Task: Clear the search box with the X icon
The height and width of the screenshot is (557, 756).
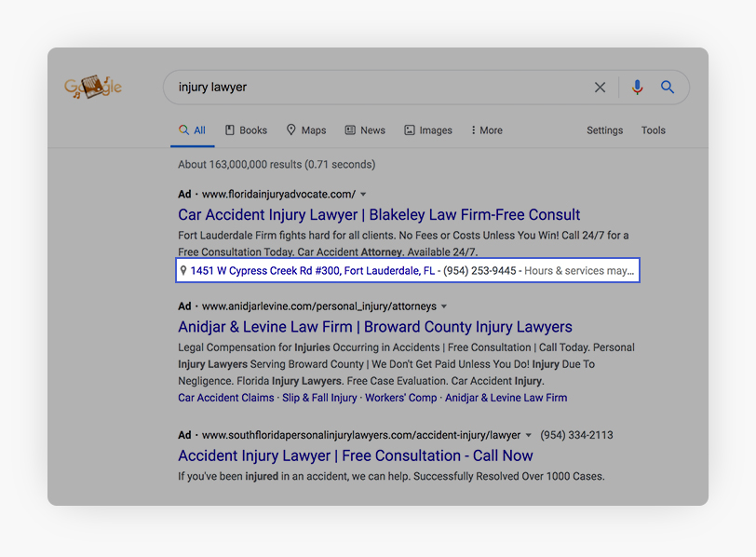Action: coord(600,88)
